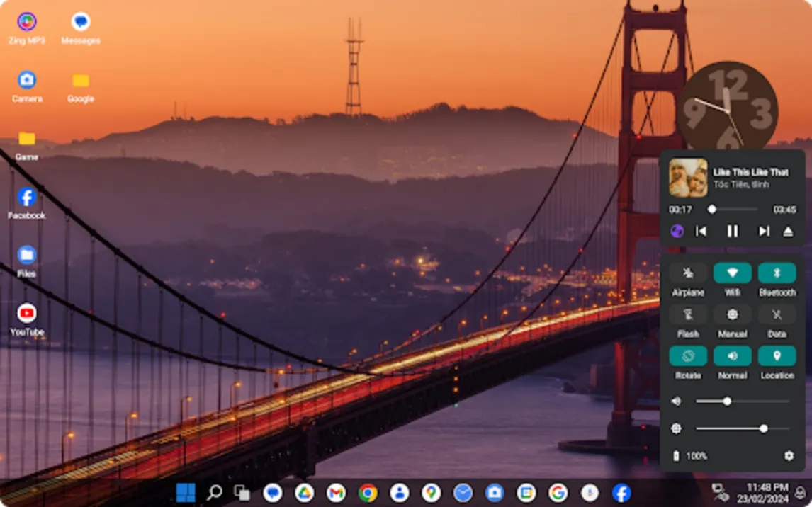Open the Windows Start menu button
This screenshot has width=812, height=507.
tap(186, 493)
